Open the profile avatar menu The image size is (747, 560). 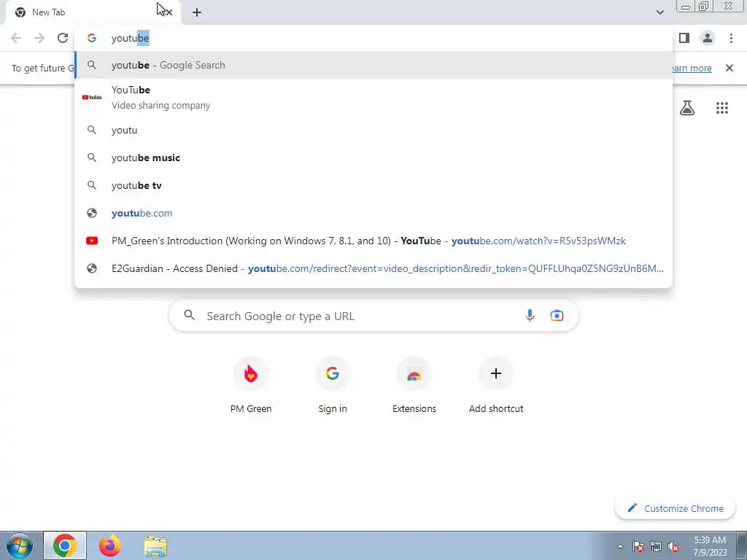point(708,38)
